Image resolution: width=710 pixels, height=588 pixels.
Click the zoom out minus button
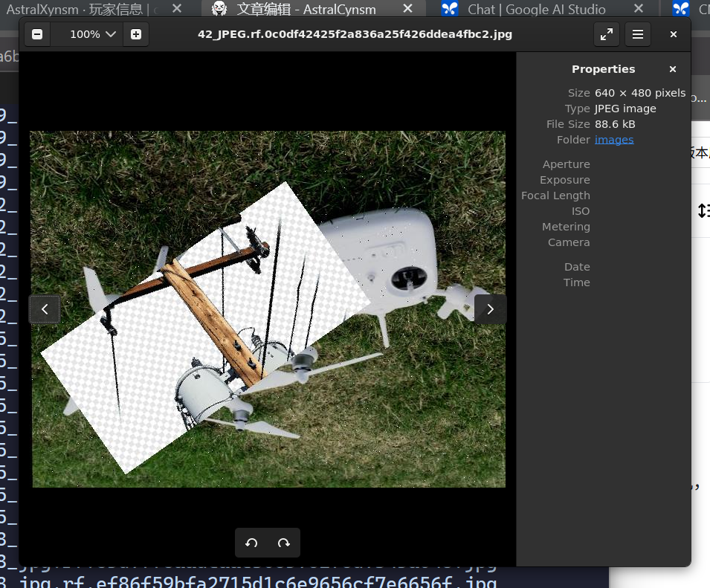coord(37,35)
